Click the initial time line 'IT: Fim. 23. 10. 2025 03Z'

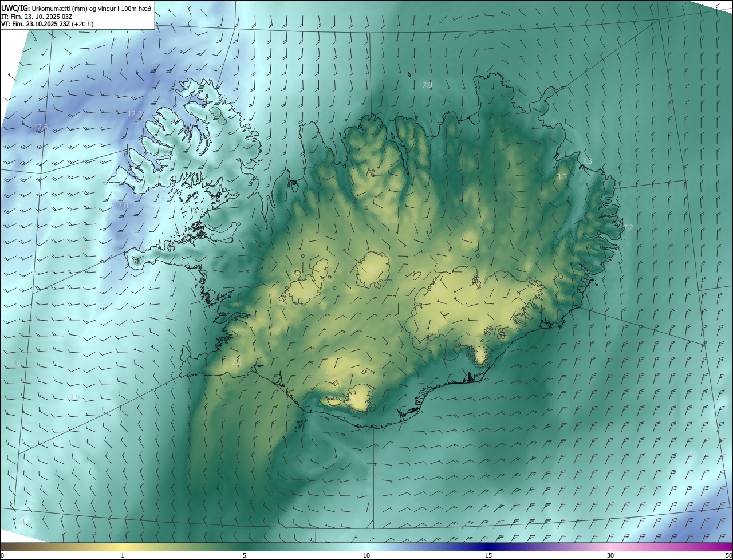pyautogui.click(x=36, y=17)
